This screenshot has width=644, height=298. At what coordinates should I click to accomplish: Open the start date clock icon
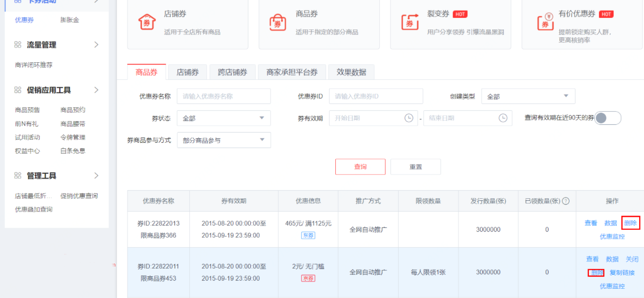pos(409,118)
